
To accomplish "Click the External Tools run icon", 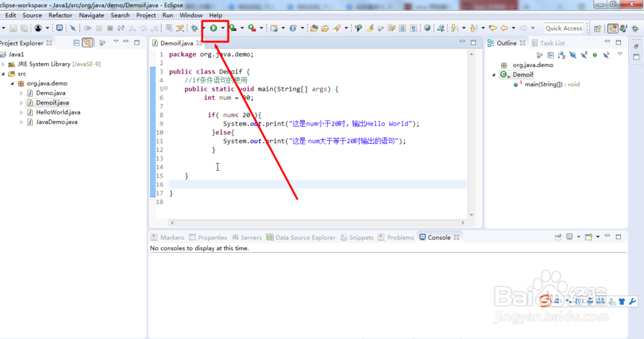I will [252, 28].
